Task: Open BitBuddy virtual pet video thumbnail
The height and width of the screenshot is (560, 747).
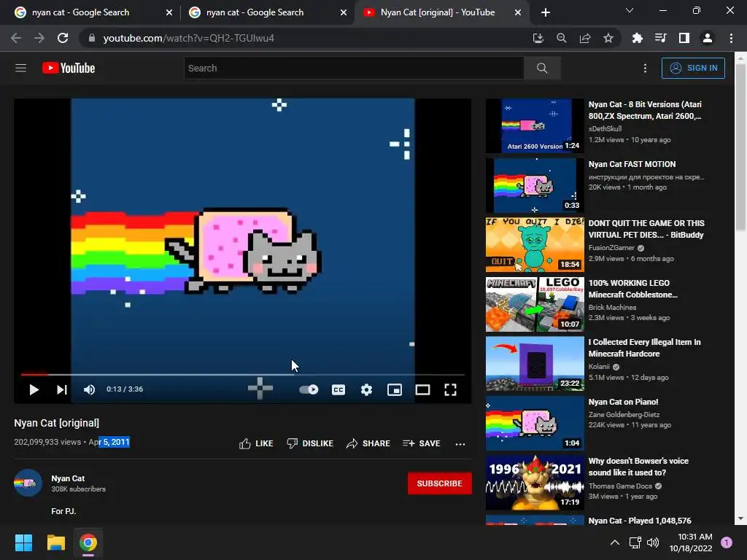Action: point(535,244)
